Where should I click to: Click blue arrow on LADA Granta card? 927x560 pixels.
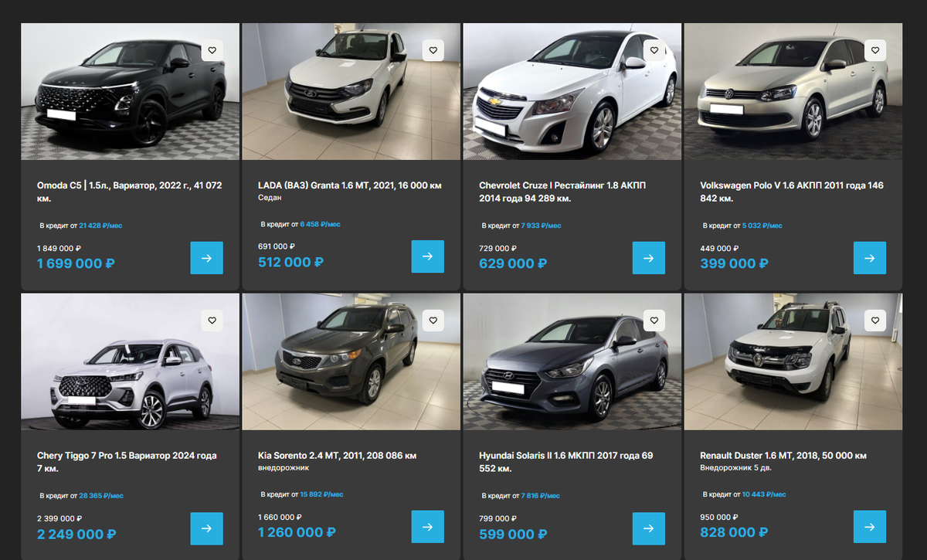(428, 256)
